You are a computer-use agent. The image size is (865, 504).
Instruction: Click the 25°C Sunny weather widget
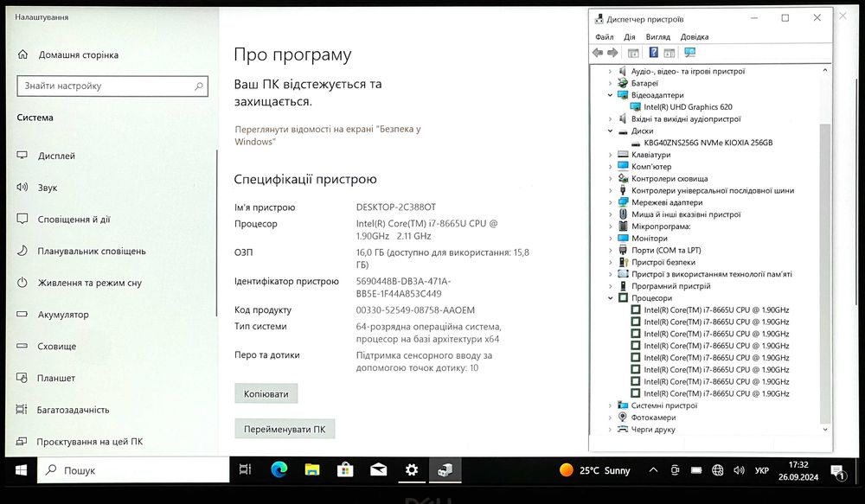click(x=594, y=470)
